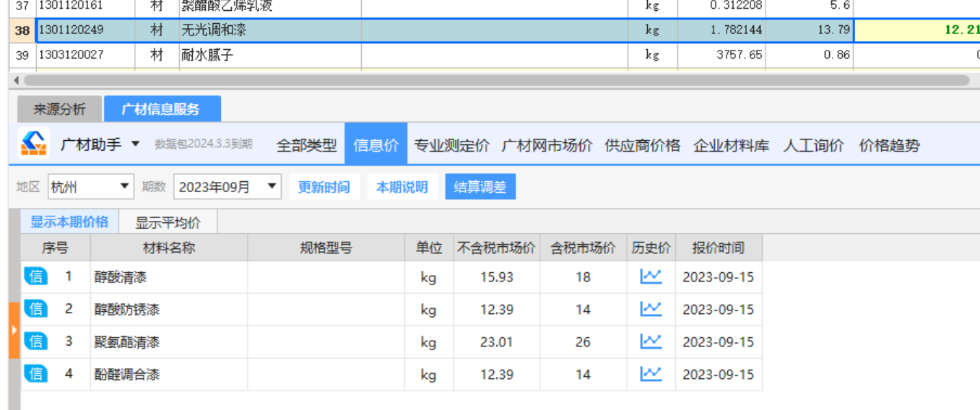Click the 含税市场价 column header
Image resolution: width=980 pixels, height=410 pixels.
click(x=584, y=248)
